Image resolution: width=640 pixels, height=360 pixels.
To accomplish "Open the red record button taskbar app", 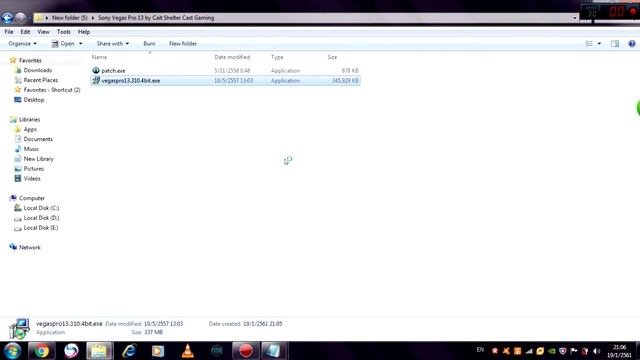I will click(246, 351).
